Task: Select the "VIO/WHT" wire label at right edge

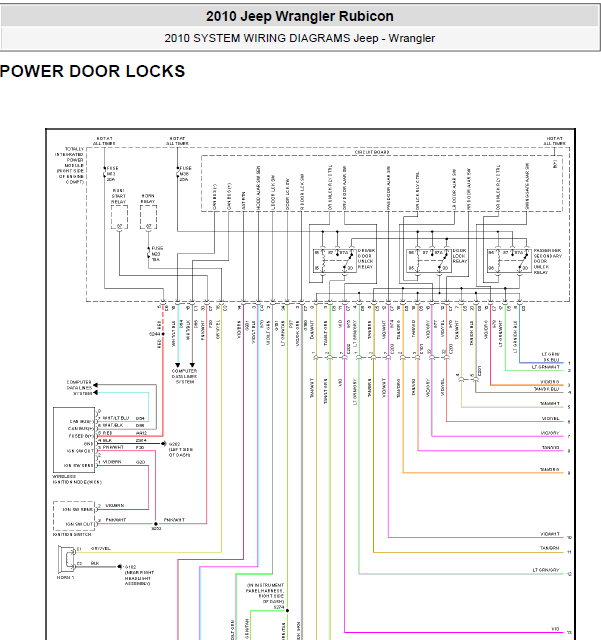Action: coord(550,534)
